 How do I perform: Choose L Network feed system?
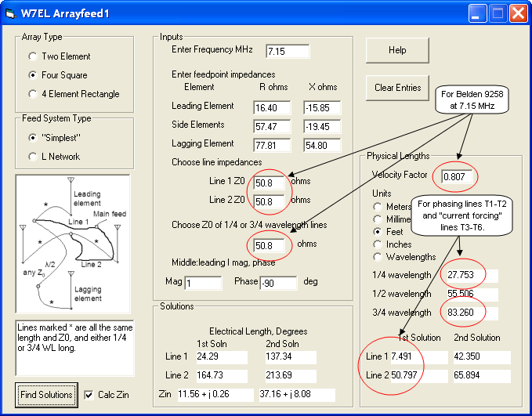(x=32, y=156)
